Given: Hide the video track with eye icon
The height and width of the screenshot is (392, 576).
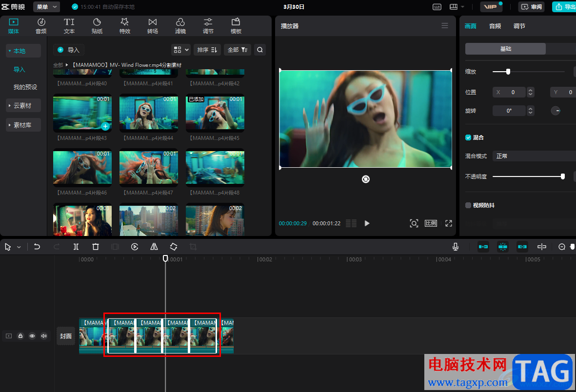Looking at the screenshot, I should tap(32, 336).
